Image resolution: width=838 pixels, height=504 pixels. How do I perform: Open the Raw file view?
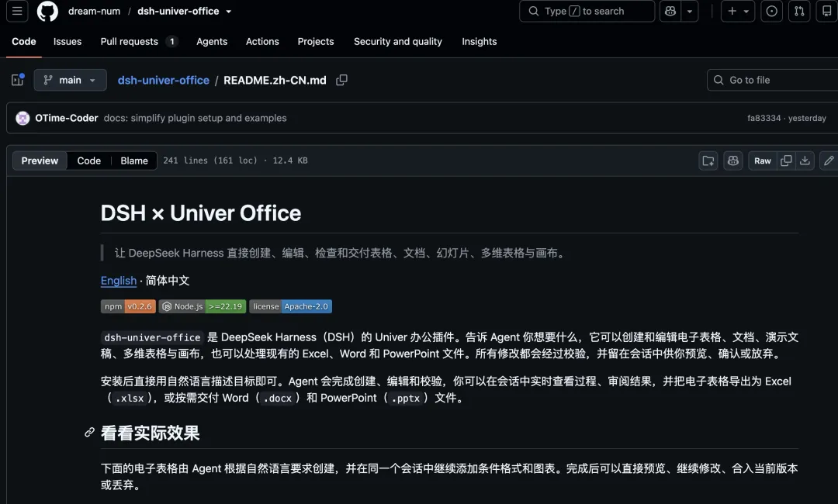point(763,161)
